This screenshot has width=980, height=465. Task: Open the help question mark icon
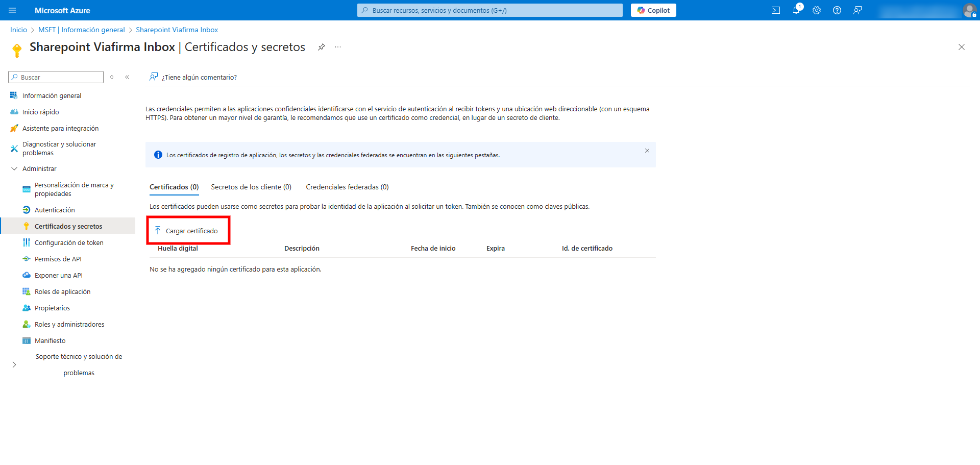pos(837,10)
